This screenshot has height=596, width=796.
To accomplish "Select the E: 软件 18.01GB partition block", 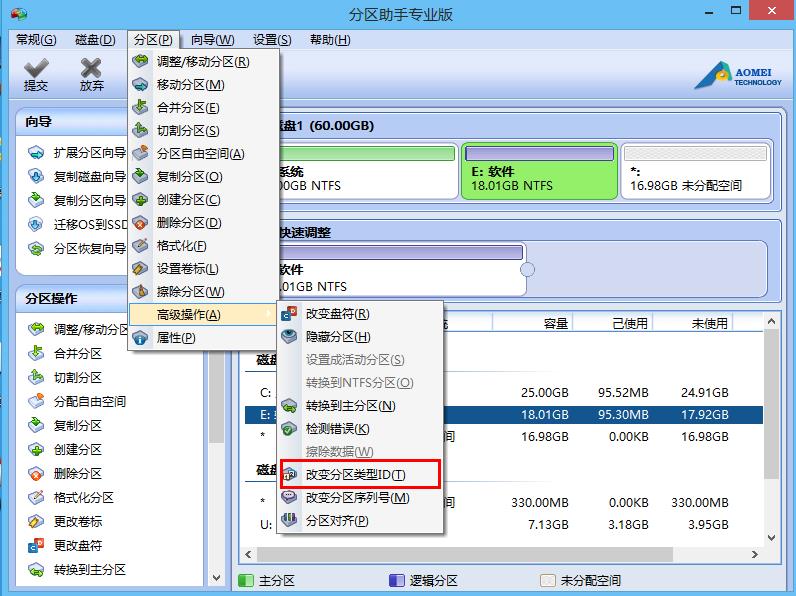I will point(539,171).
